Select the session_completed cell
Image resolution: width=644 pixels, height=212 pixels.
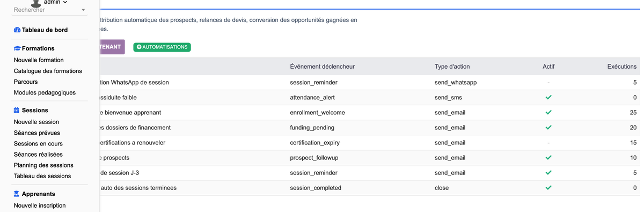click(316, 188)
